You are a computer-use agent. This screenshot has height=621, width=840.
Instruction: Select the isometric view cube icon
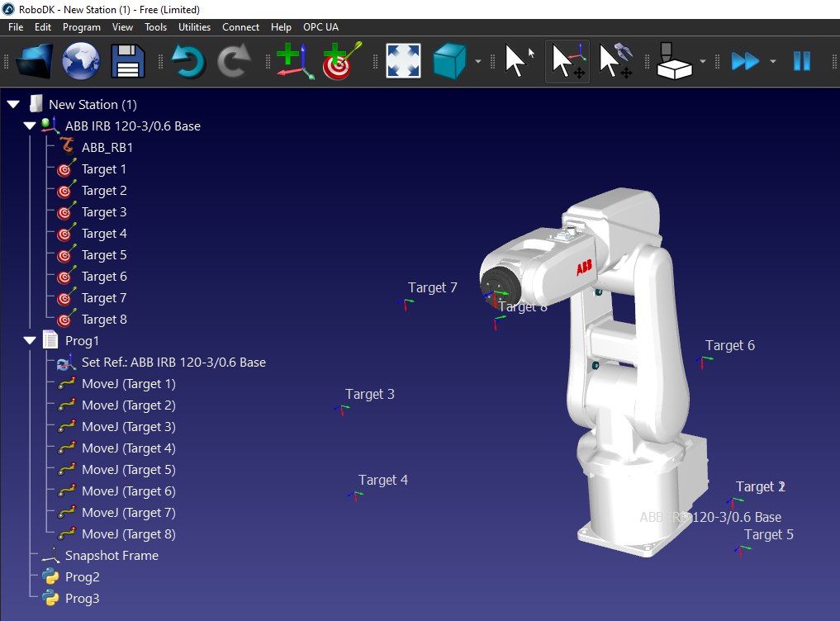click(450, 61)
